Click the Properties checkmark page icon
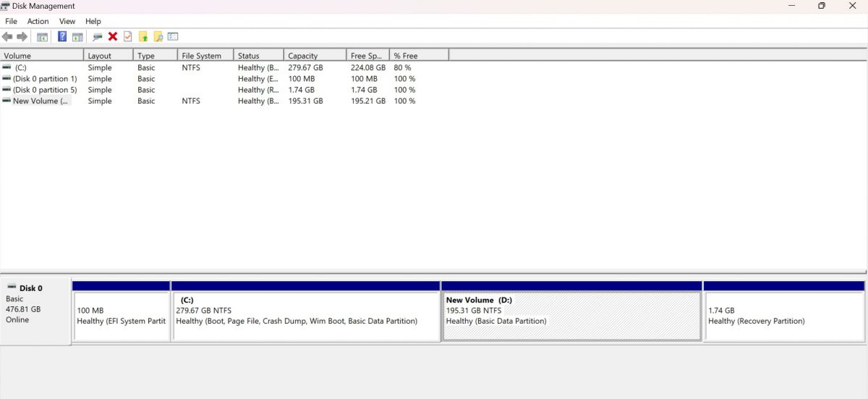The height and width of the screenshot is (399, 868). pyautogui.click(x=128, y=37)
